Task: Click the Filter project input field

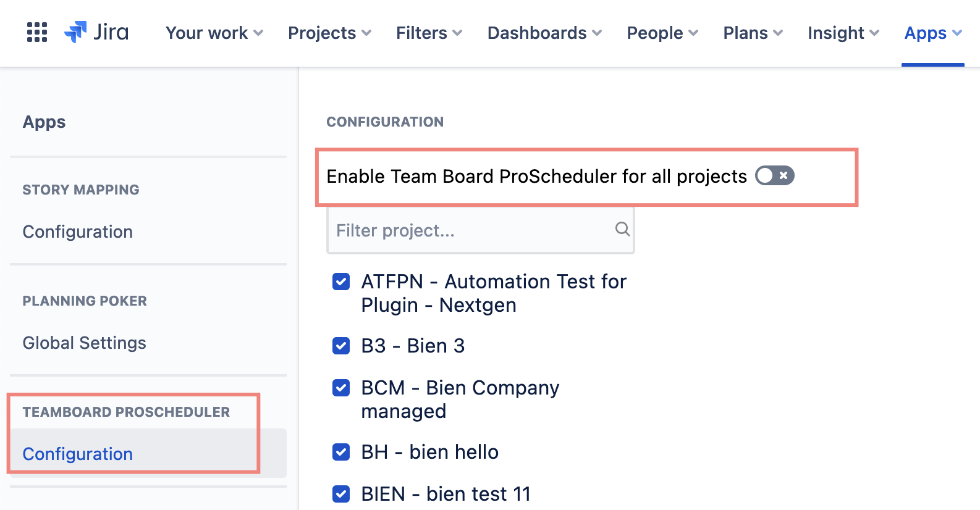Action: (x=470, y=230)
